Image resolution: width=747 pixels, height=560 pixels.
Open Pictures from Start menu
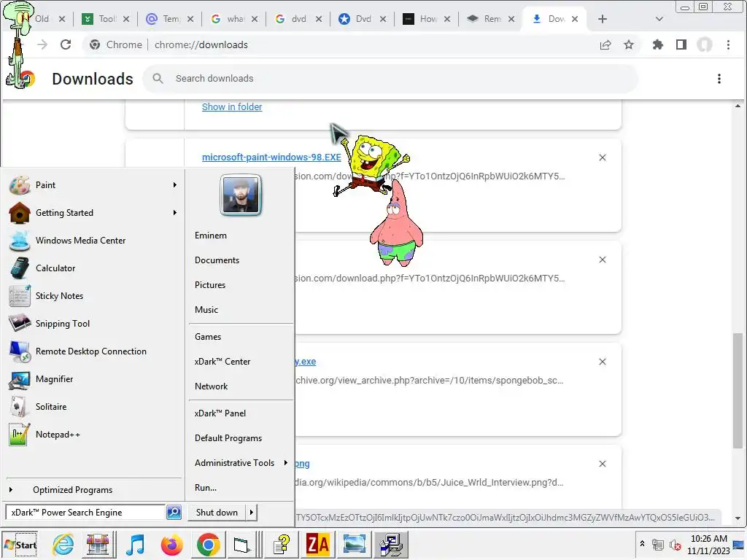tap(209, 285)
